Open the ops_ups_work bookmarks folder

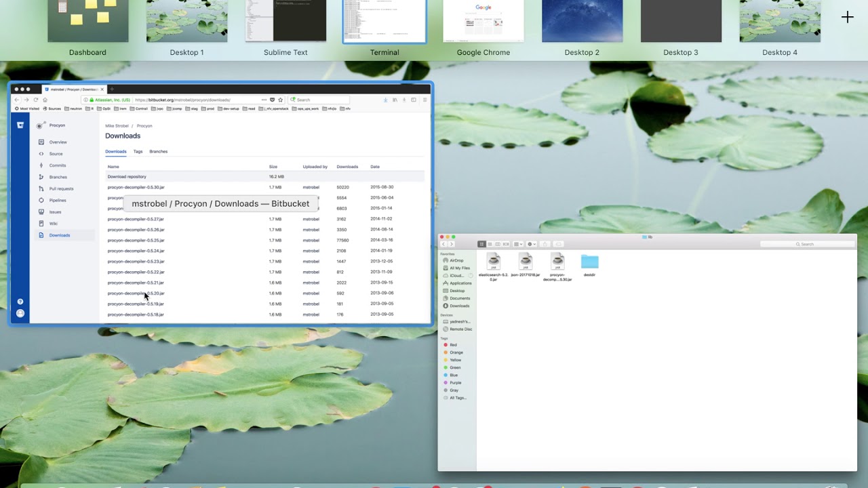coord(306,108)
